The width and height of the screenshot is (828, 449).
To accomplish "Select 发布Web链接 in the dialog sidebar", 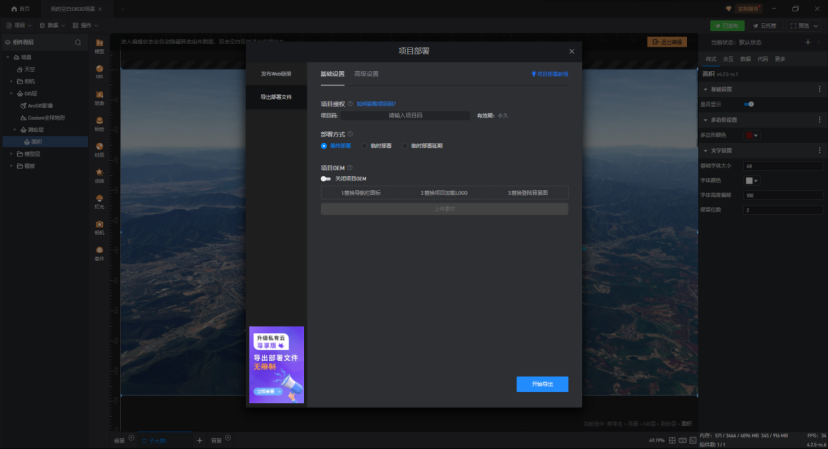I will pyautogui.click(x=276, y=74).
